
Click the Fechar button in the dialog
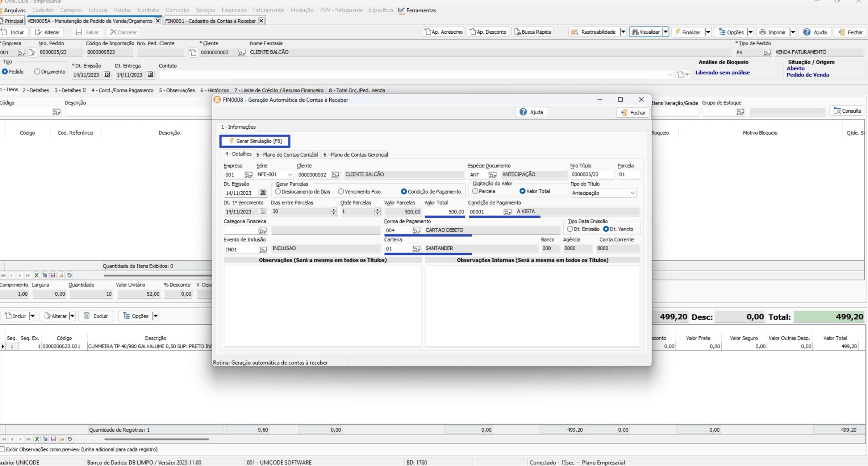(x=633, y=113)
